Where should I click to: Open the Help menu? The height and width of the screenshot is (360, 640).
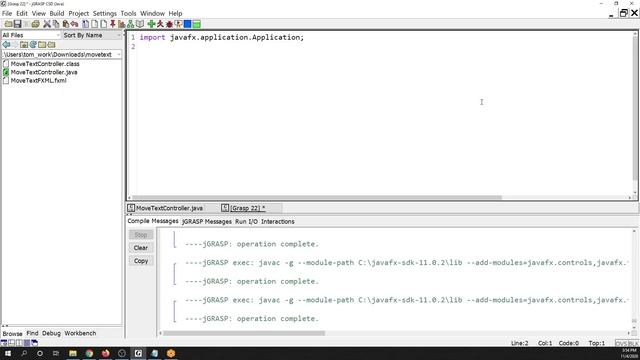click(x=176, y=13)
